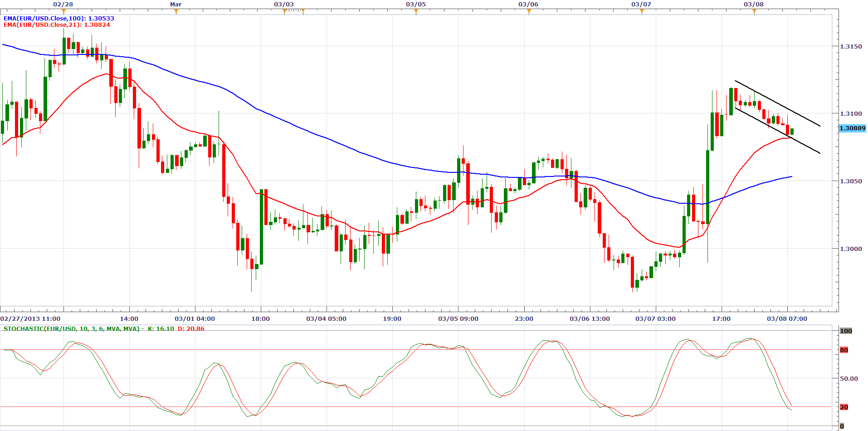Click the 03/04 05:00 time axis label
Image resolution: width=868 pixels, height=431 pixels.
326,319
